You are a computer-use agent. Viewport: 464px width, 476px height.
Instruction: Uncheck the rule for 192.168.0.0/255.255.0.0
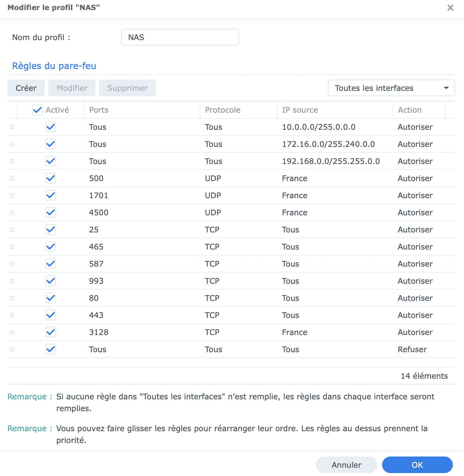point(51,161)
